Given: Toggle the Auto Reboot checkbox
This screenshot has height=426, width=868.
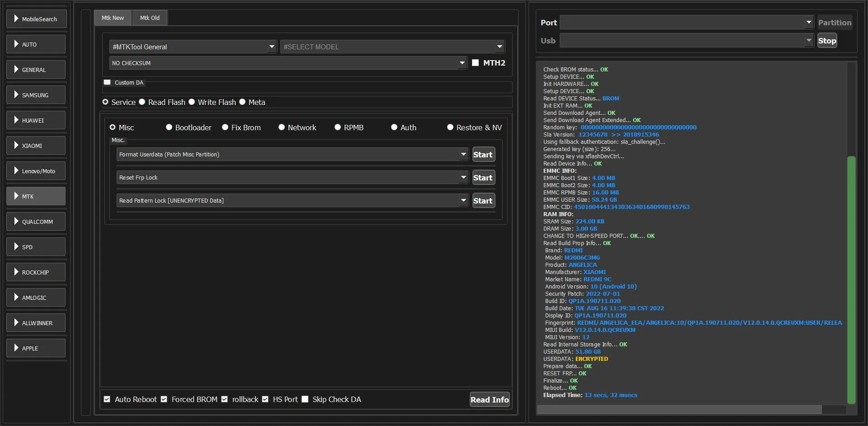Looking at the screenshot, I should pos(107,399).
